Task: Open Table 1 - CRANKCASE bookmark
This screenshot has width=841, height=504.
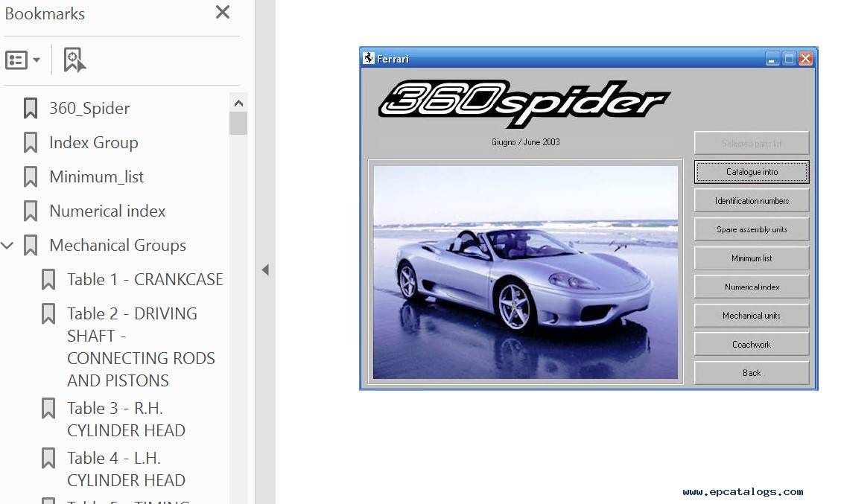Action: [x=145, y=280]
